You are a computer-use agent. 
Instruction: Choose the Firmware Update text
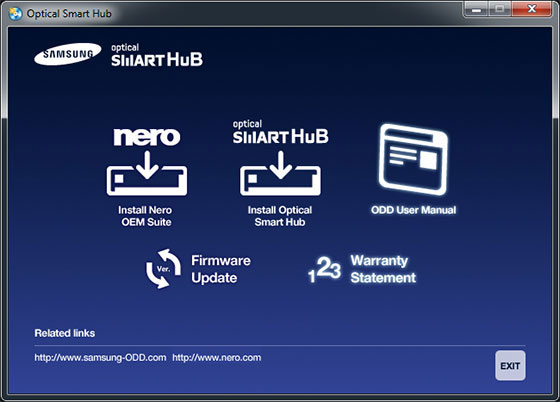[221, 269]
